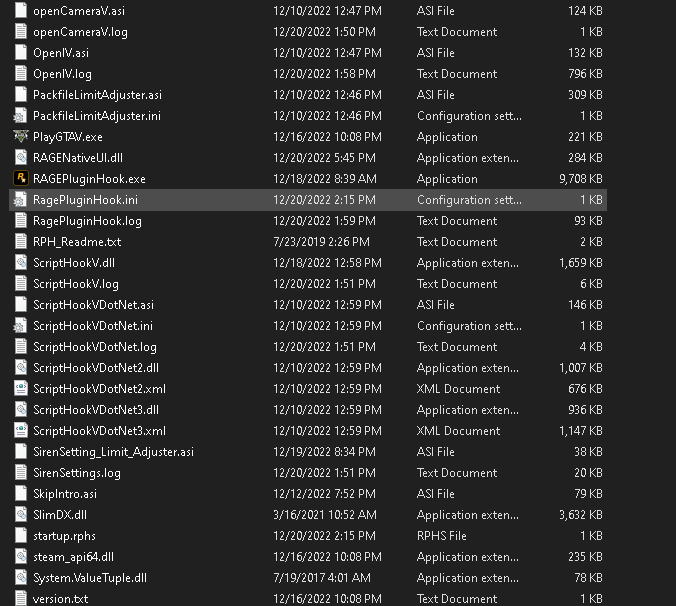Viewport: 676px width, 606px height.
Task: Click the steam_api64.dll file icon
Action: coord(21,556)
